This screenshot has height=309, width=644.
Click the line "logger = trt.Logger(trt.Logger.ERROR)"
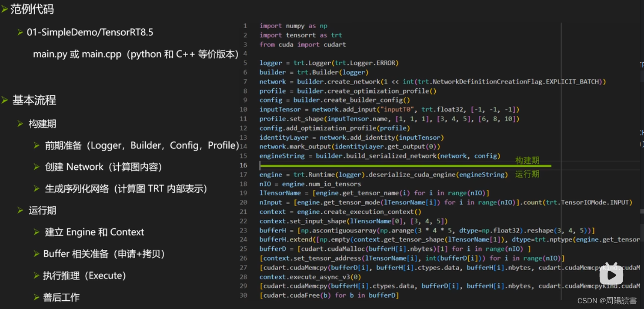pyautogui.click(x=329, y=63)
